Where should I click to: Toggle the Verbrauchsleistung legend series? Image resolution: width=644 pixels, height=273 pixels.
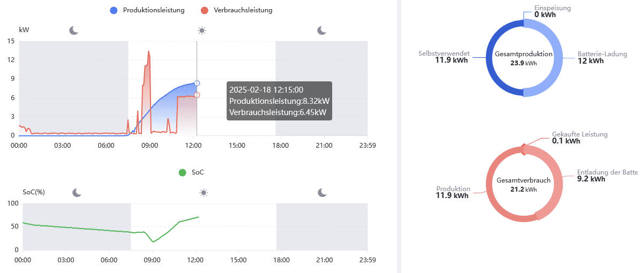click(236, 10)
